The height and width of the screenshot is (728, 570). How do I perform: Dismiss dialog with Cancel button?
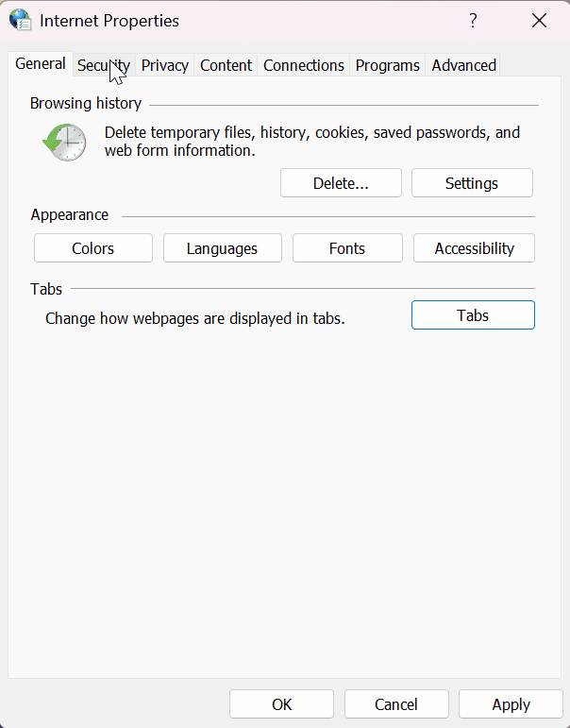click(x=396, y=704)
